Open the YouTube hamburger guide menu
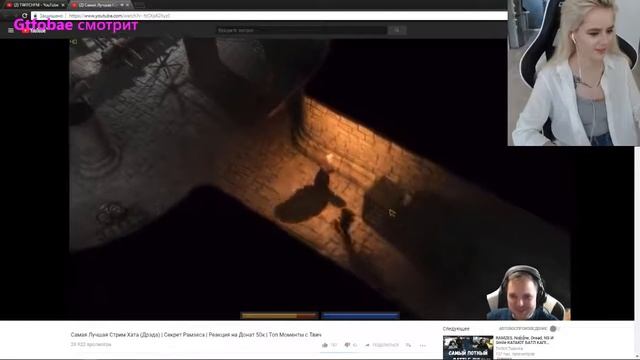The image size is (640, 360). pyautogui.click(x=11, y=30)
